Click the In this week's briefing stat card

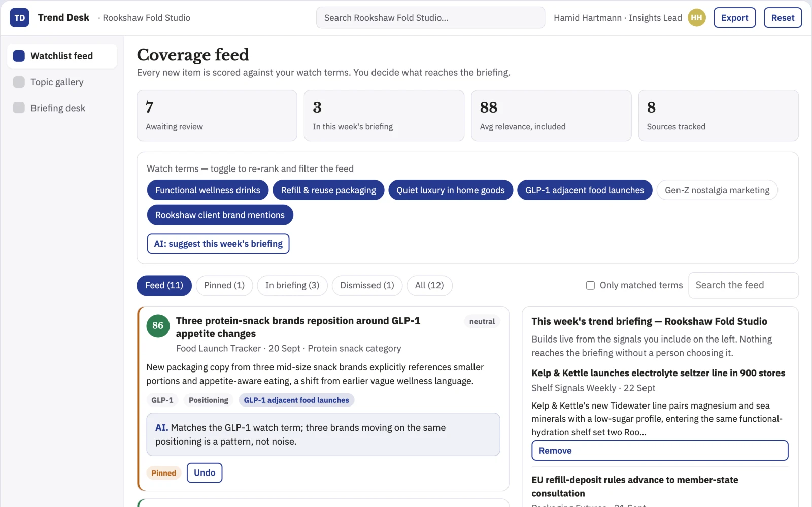384,116
